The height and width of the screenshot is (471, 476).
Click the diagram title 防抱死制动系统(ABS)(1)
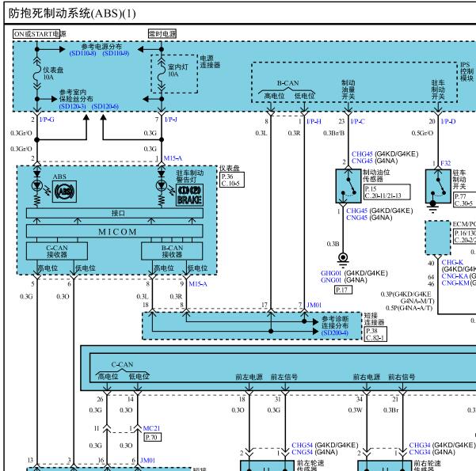(x=72, y=13)
